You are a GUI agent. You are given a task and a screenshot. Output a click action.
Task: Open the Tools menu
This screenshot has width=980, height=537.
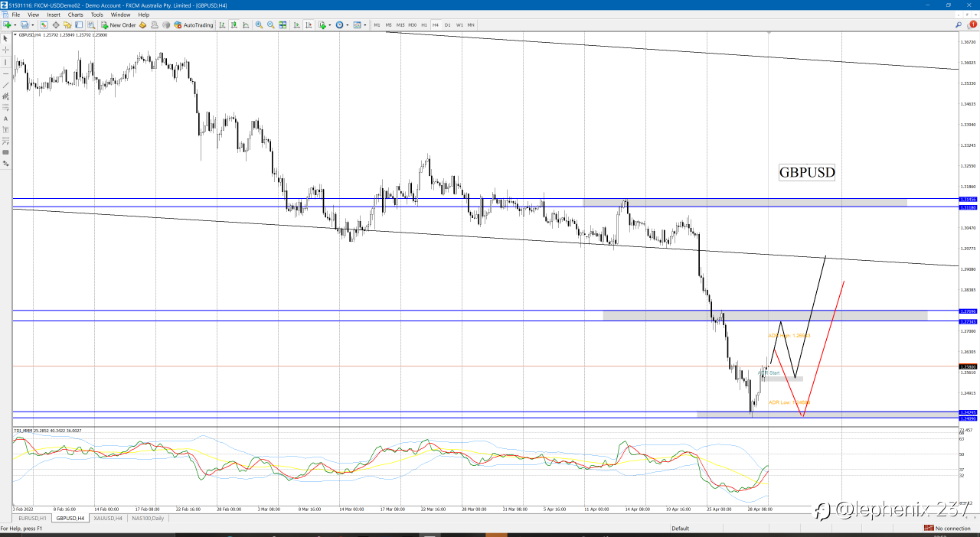click(96, 15)
